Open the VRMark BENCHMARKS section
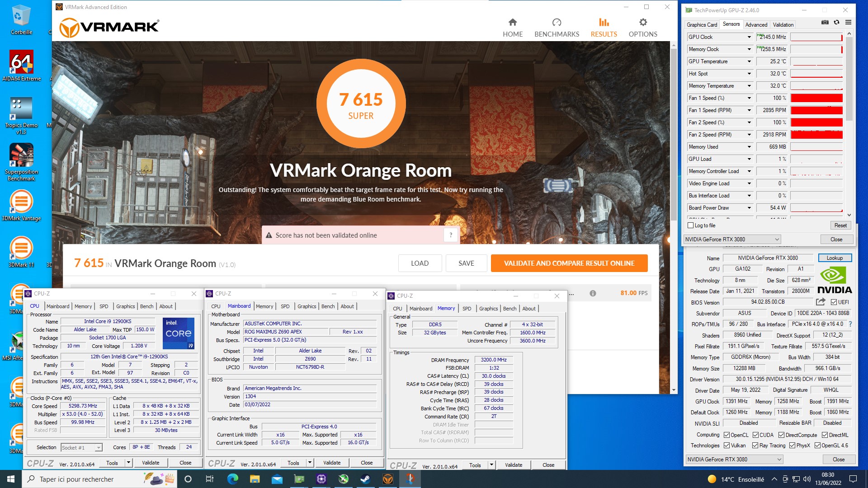 (557, 28)
